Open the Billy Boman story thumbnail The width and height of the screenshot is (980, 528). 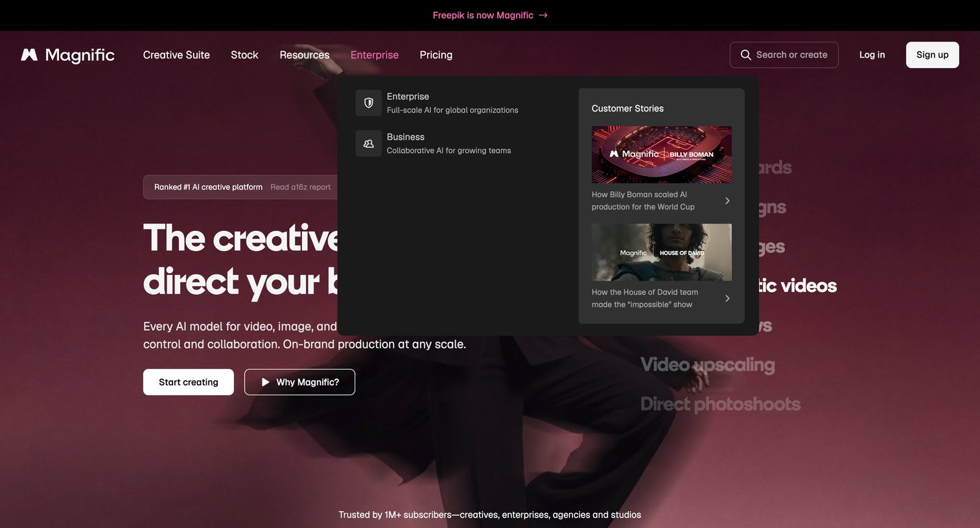coord(662,154)
